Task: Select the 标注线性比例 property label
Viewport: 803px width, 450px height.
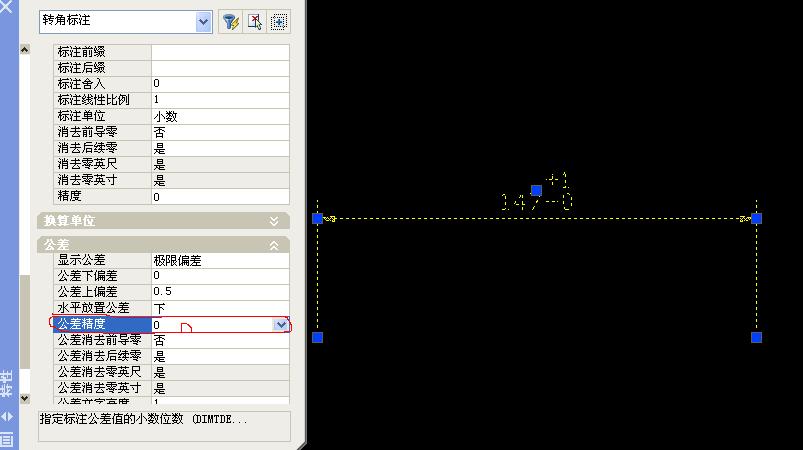Action: (94, 100)
